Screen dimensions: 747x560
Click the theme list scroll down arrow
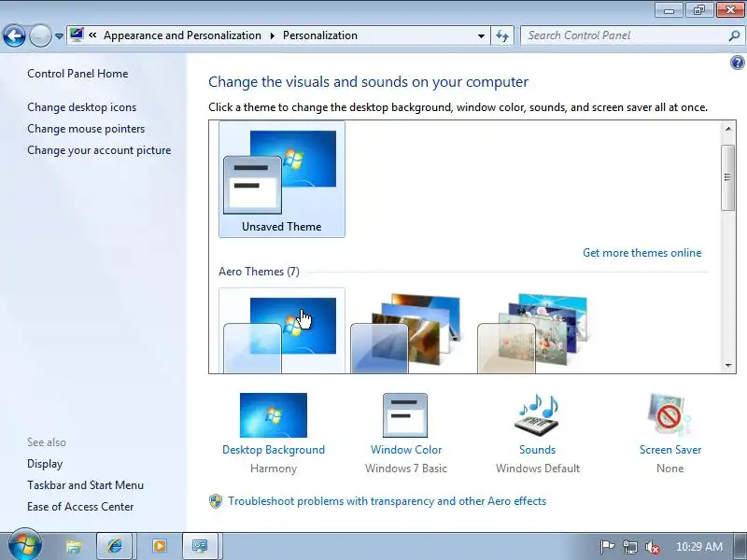pos(728,366)
